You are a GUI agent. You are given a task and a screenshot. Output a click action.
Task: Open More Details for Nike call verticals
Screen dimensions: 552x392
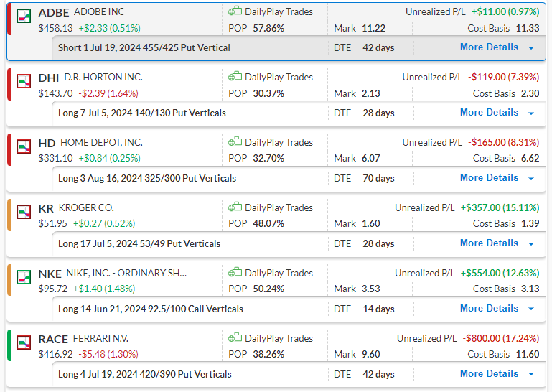(489, 309)
